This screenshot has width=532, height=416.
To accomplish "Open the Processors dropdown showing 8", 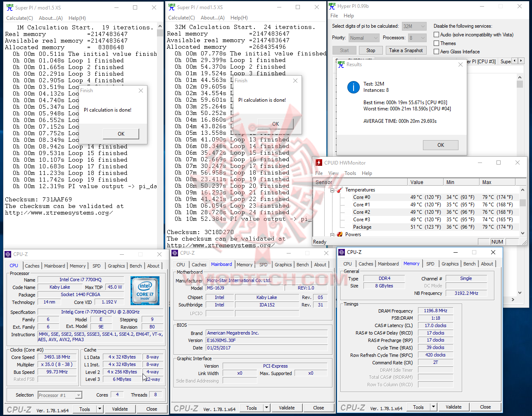I will pyautogui.click(x=416, y=38).
